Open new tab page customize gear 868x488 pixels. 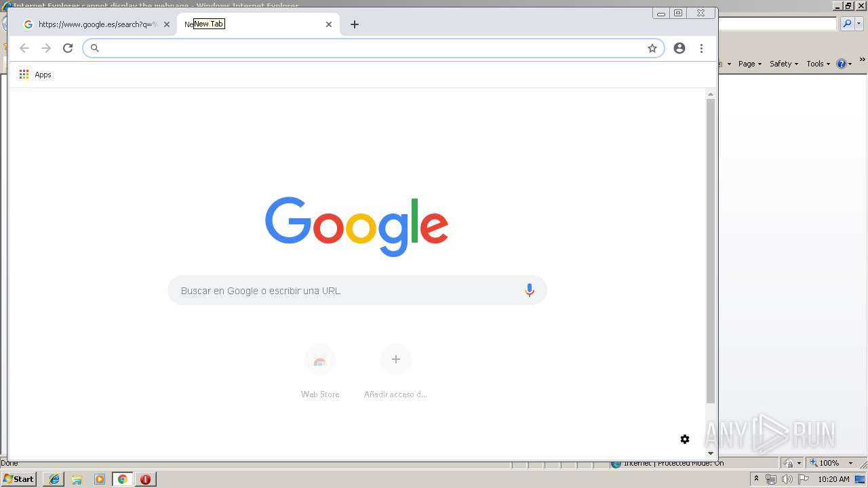[x=685, y=439]
